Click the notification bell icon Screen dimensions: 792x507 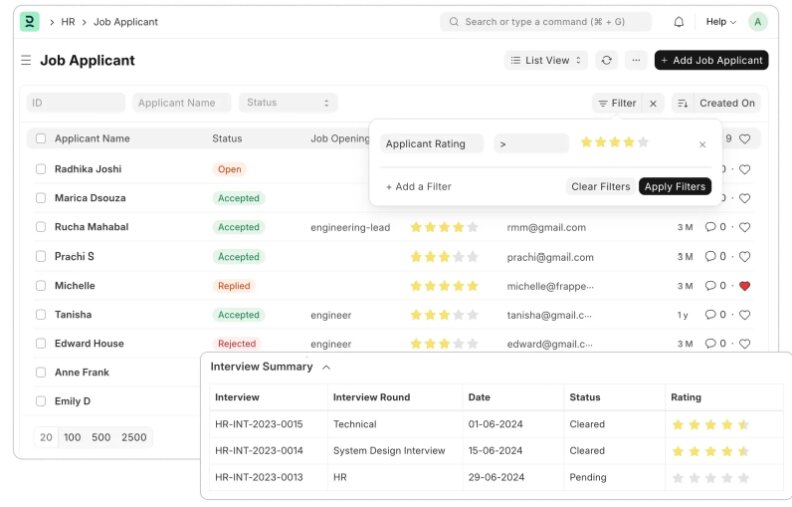point(679,22)
